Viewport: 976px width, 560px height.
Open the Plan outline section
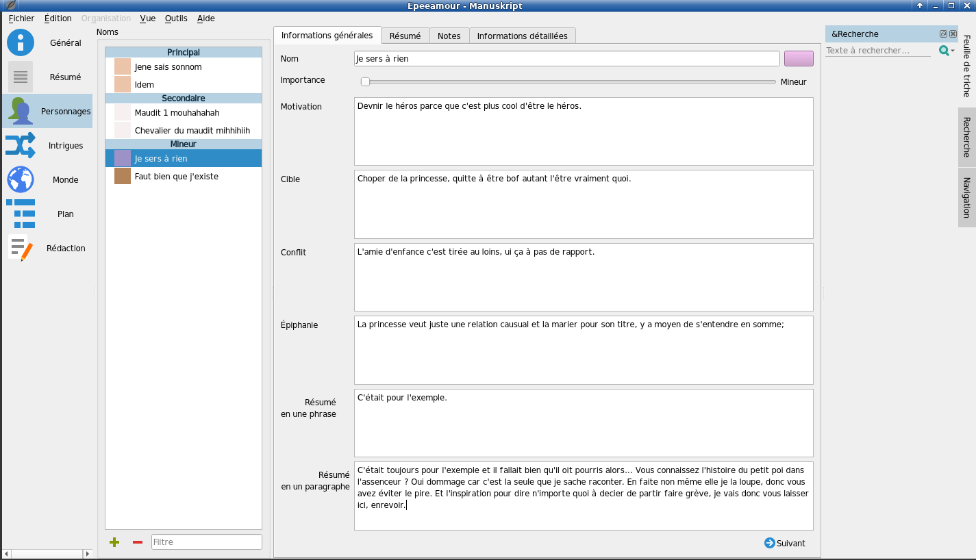[47, 214]
